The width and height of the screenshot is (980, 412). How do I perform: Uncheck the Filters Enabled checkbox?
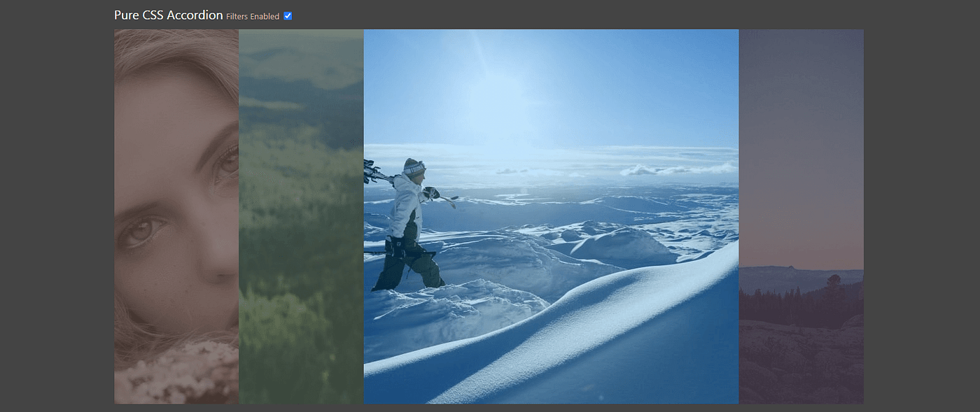click(288, 16)
